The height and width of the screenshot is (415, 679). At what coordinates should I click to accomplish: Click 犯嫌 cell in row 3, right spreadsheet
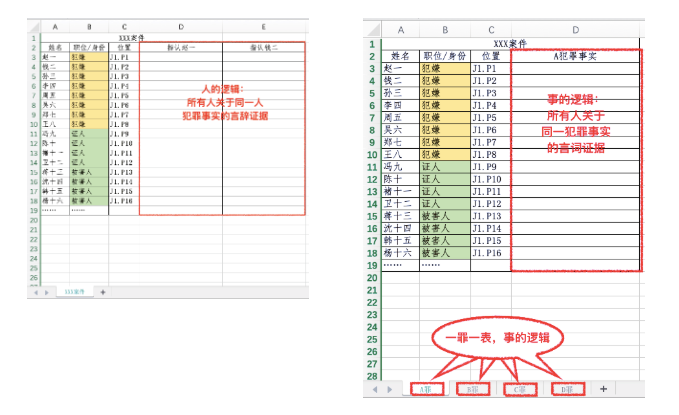445,68
